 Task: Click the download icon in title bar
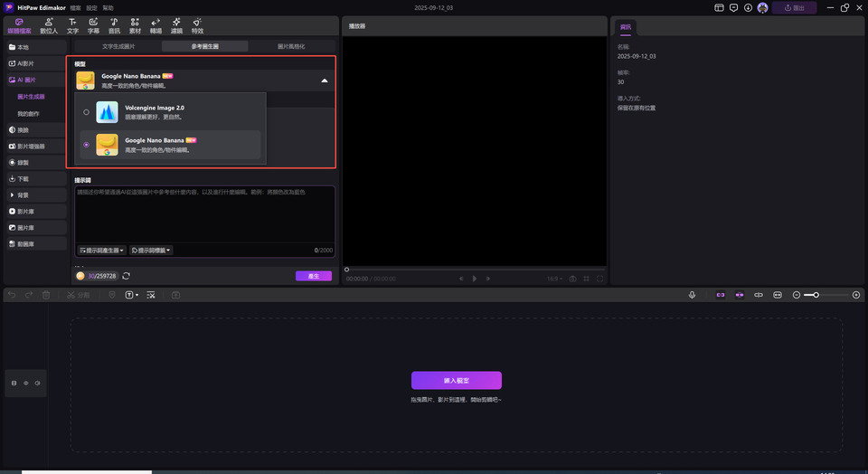pyautogui.click(x=748, y=7)
